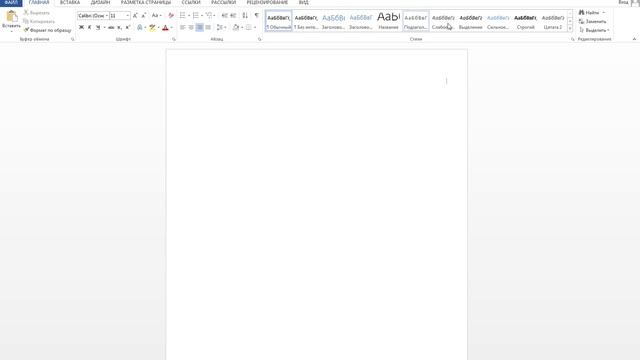Switch to the ДИЗАЙН tab
The height and width of the screenshot is (360, 640).
coord(100,2)
